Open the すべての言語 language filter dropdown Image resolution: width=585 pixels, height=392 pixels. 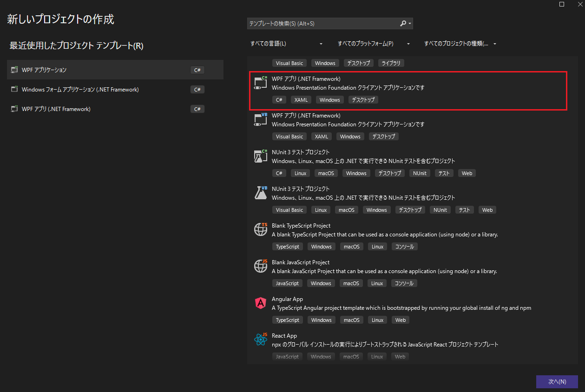click(286, 44)
